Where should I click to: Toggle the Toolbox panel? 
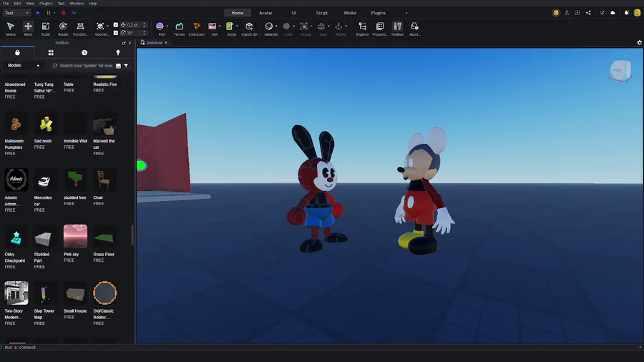point(397,29)
